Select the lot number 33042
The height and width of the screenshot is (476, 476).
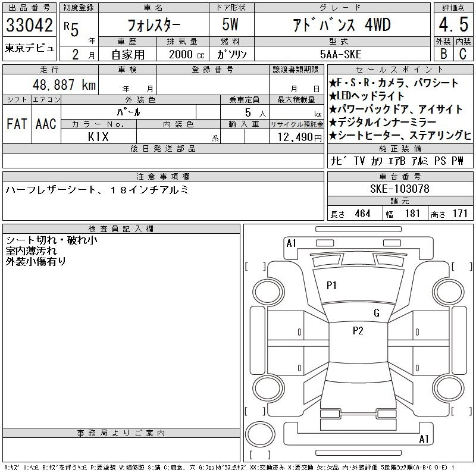tap(29, 25)
